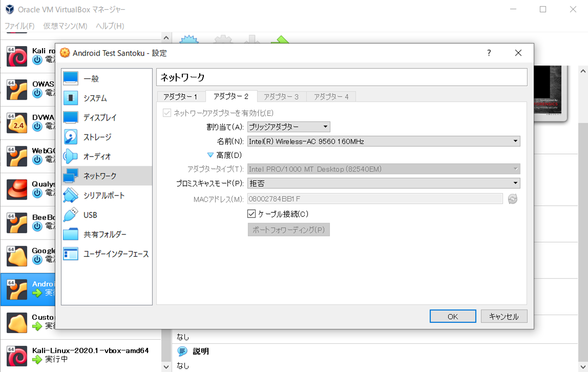
Task: Click the 説明 section heading text
Action: point(201,352)
